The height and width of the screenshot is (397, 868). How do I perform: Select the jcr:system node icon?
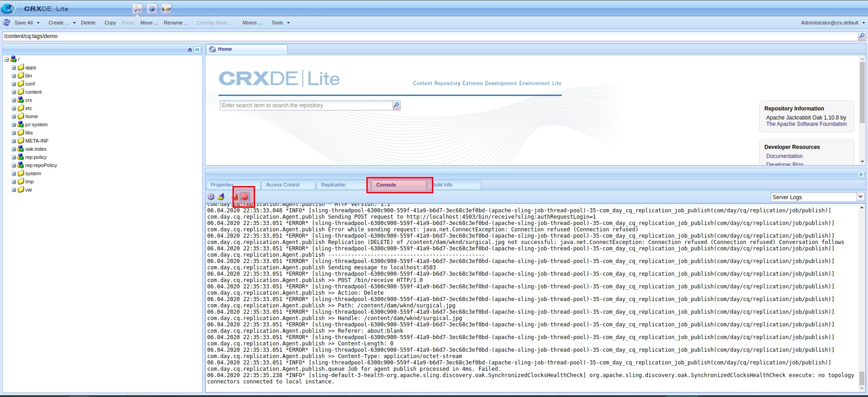pyautogui.click(x=20, y=124)
